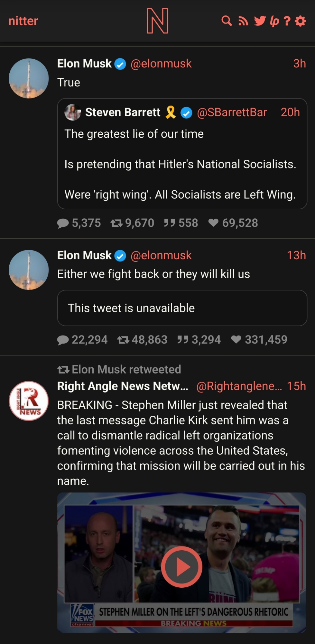
Task: Play the Stephen Miller Fox News video
Action: click(181, 567)
